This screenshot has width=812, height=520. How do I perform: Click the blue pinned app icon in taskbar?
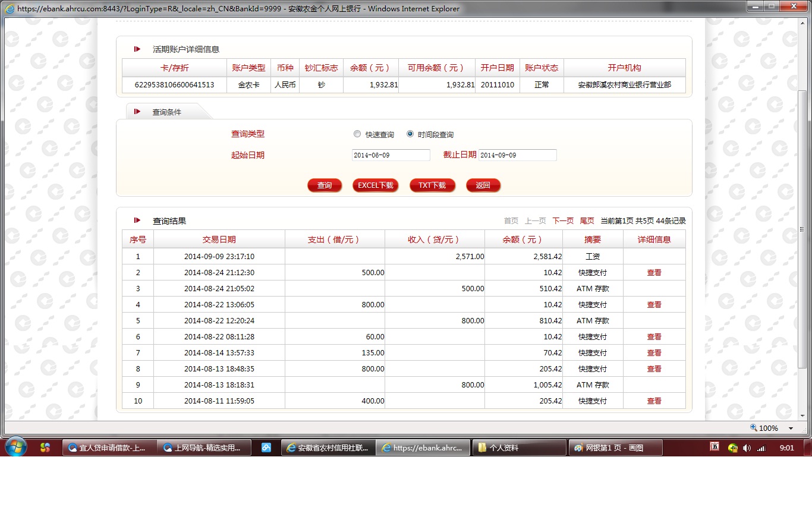(x=267, y=448)
